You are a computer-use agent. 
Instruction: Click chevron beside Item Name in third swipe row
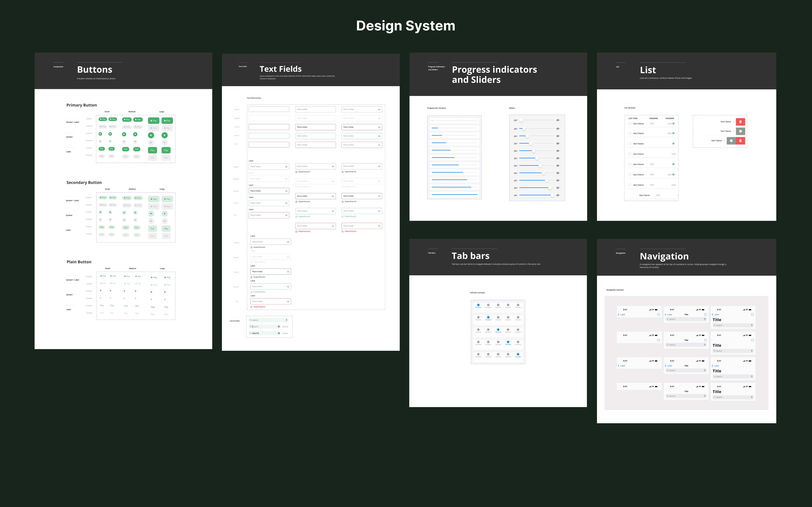(724, 141)
